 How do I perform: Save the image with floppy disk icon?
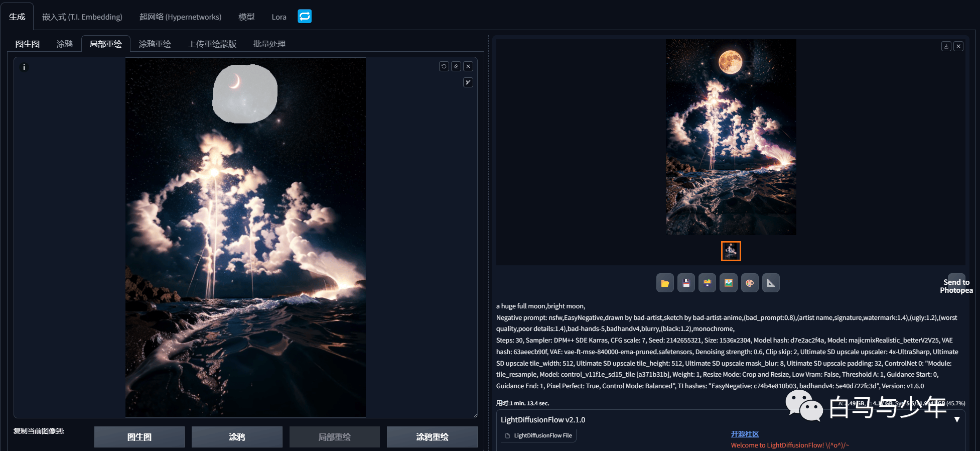coord(686,283)
